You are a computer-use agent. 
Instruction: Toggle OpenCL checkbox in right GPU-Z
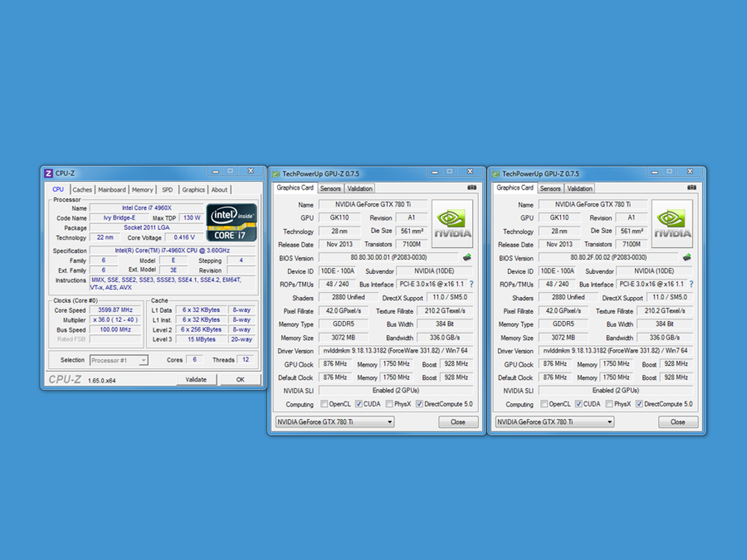click(544, 404)
